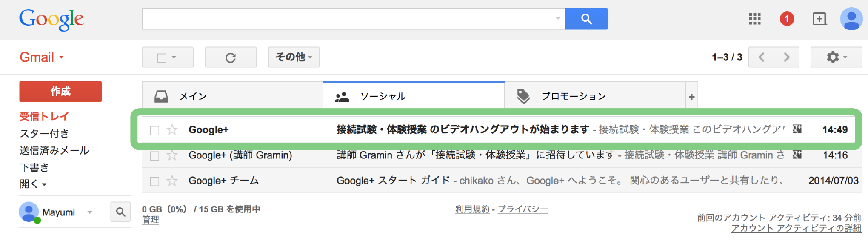Tick checkbox for Google+ チーム email
The image size is (868, 241).
pos(154,181)
